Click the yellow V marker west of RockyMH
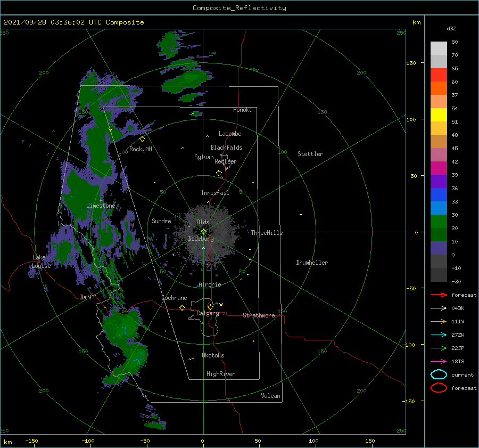This screenshot has width=479, height=448. [x=111, y=131]
